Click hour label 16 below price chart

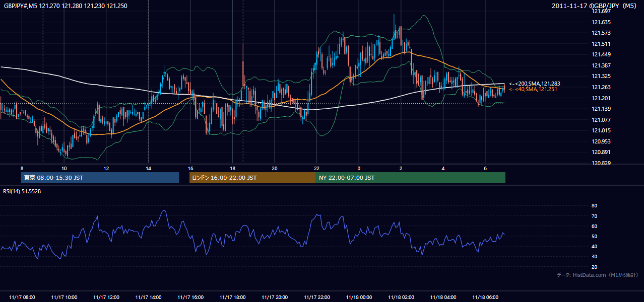click(x=190, y=168)
